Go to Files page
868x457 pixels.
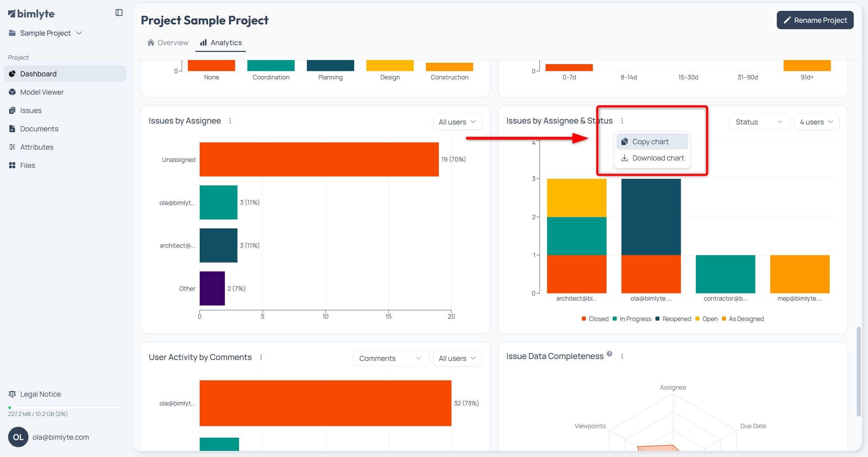coord(65,165)
